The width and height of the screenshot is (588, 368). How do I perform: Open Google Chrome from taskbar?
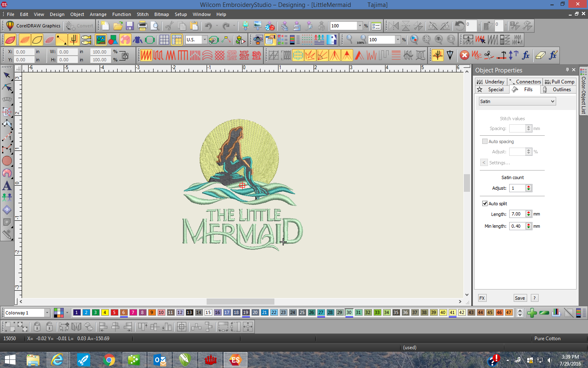tap(109, 360)
